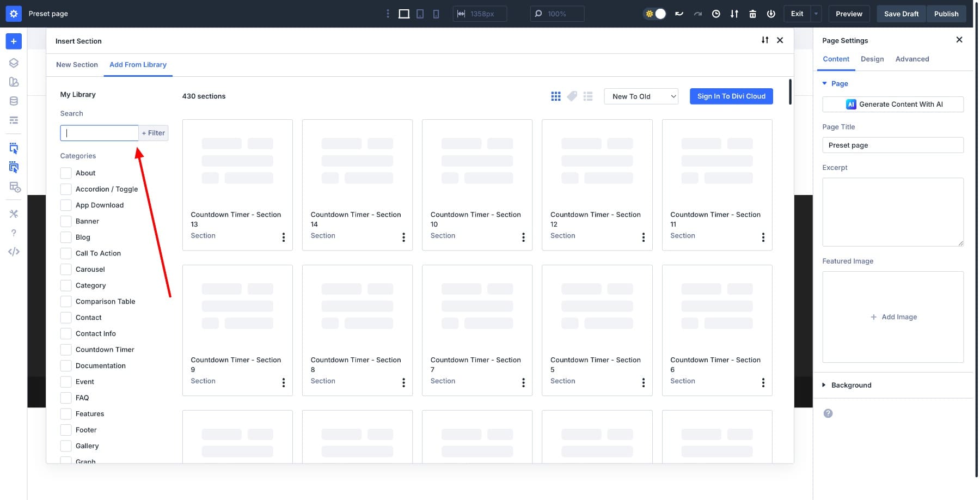
Task: Switch to the New Section tab
Action: (x=77, y=65)
